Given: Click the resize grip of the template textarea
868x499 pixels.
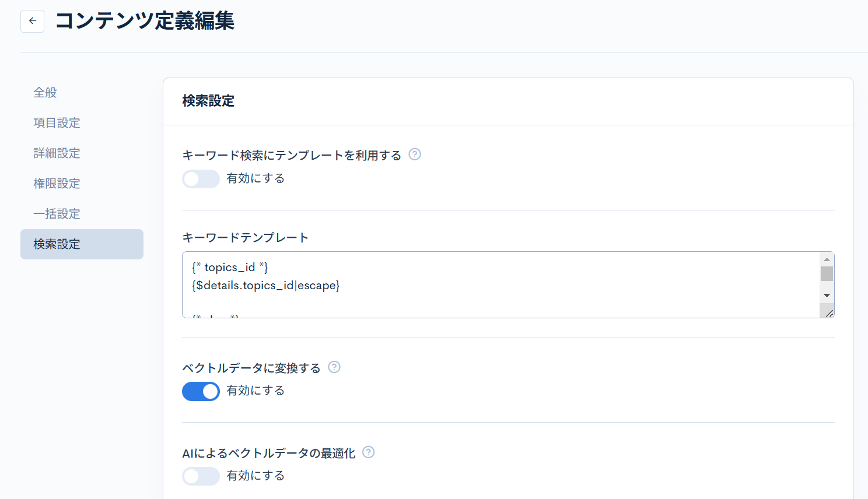Looking at the screenshot, I should coord(829,313).
